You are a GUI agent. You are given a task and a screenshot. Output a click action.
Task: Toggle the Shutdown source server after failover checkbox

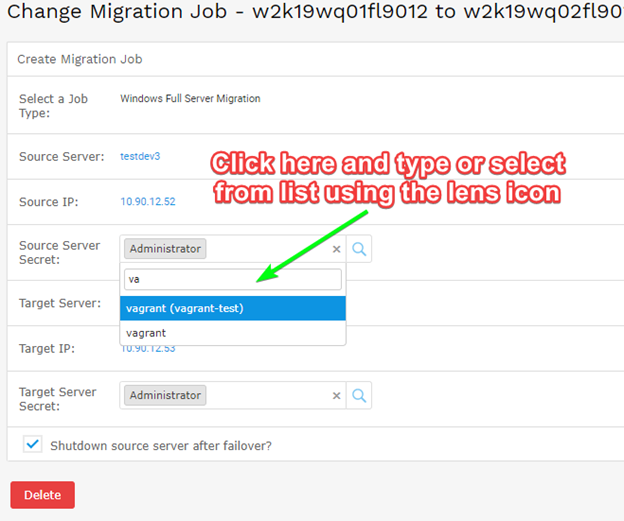point(32,445)
